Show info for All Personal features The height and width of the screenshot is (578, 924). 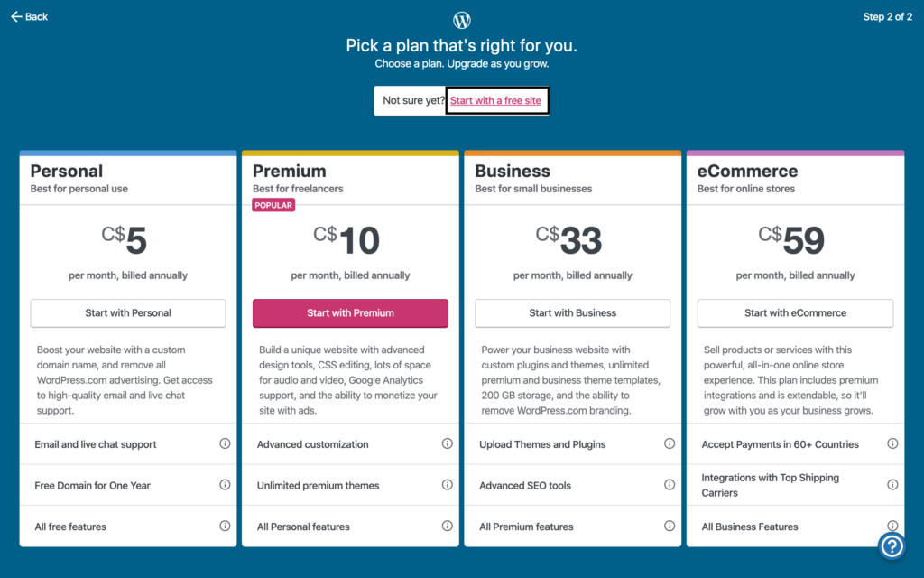(448, 527)
